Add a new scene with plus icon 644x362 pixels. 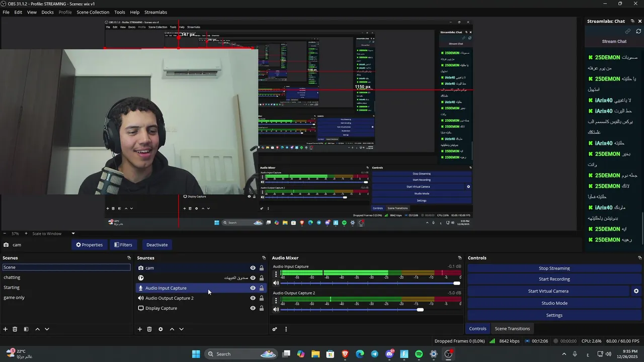[6, 329]
